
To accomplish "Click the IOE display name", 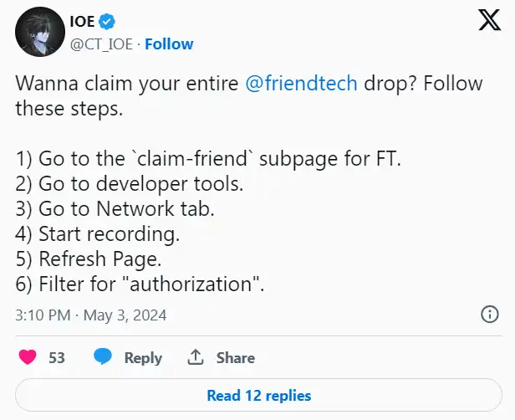I will pyautogui.click(x=83, y=22).
